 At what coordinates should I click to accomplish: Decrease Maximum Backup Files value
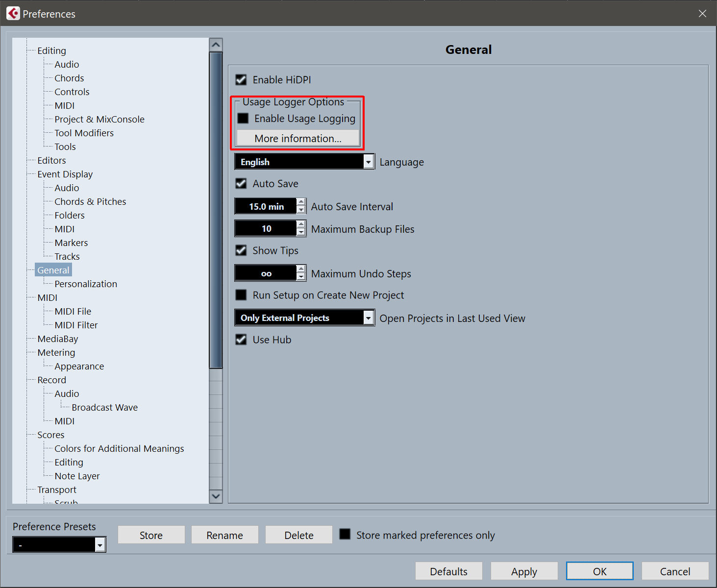click(x=301, y=232)
